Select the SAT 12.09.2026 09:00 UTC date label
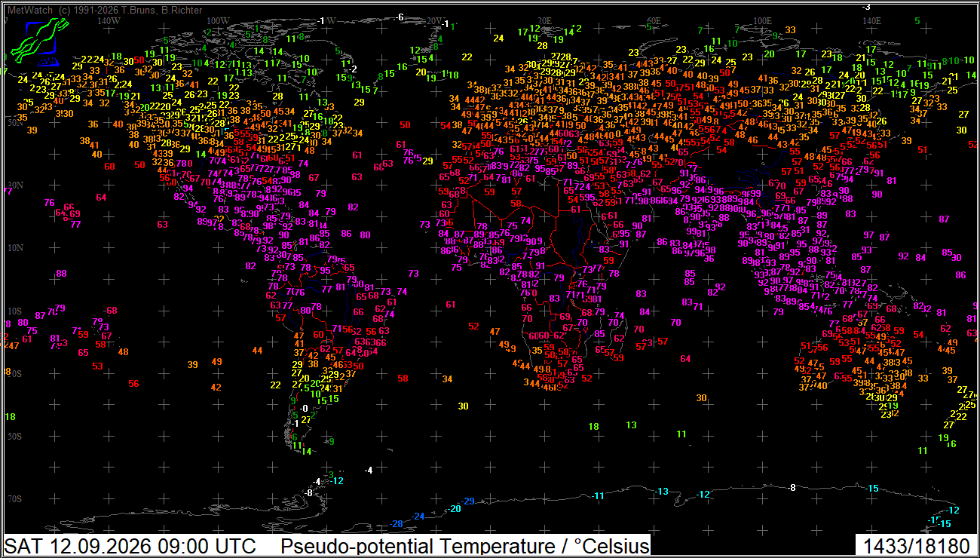980x558 pixels. click(130, 546)
